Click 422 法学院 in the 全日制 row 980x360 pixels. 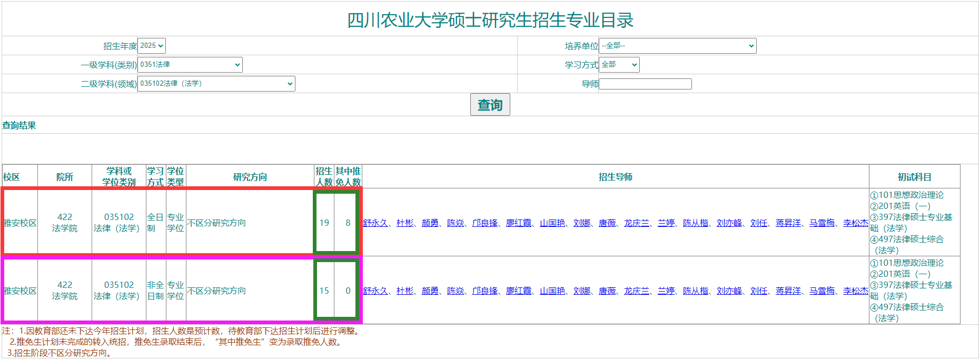point(65,223)
